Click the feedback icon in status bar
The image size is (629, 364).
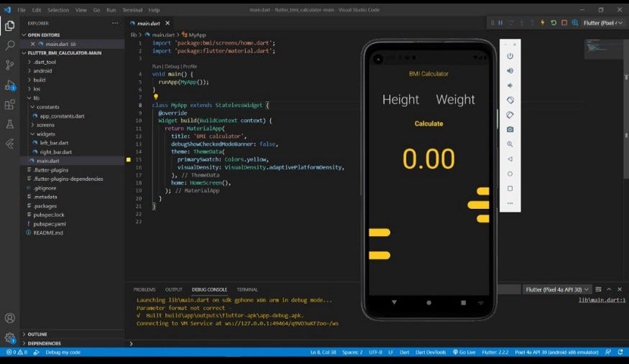(x=608, y=352)
